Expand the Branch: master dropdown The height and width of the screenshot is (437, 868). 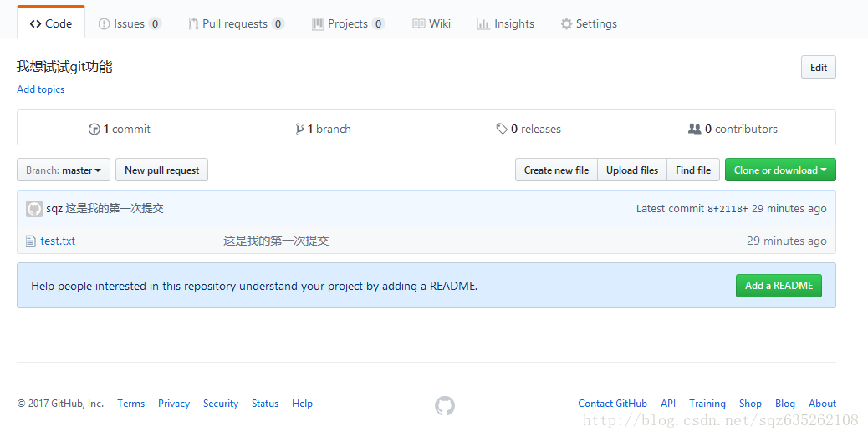tap(64, 170)
